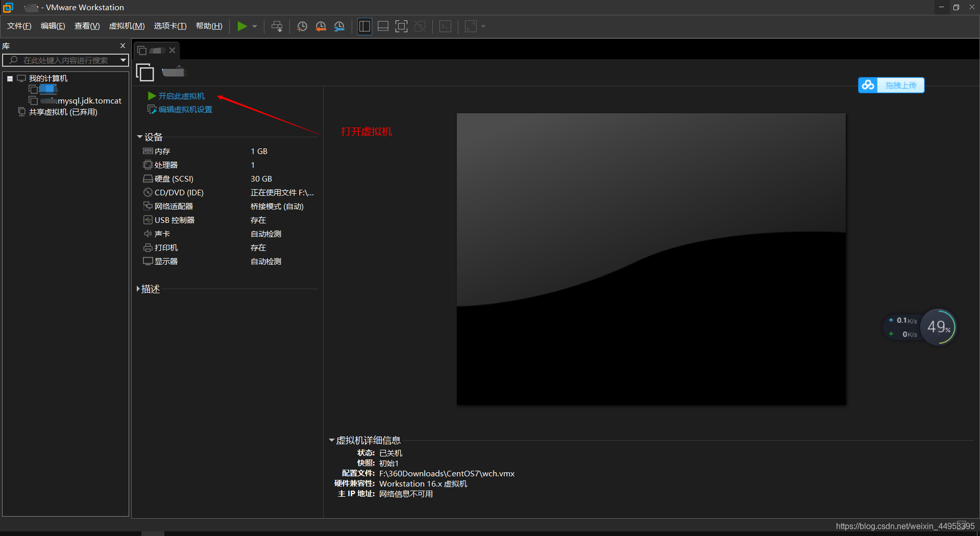
Task: Select the take snapshot clock icon
Action: point(302,26)
